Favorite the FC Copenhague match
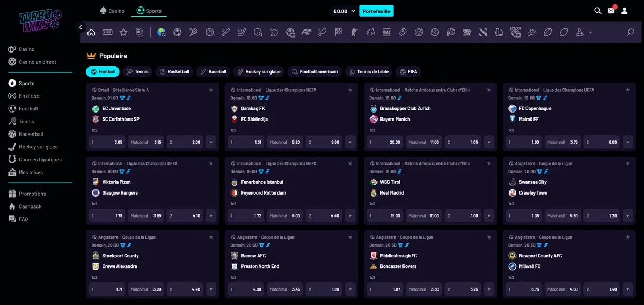 [x=628, y=90]
